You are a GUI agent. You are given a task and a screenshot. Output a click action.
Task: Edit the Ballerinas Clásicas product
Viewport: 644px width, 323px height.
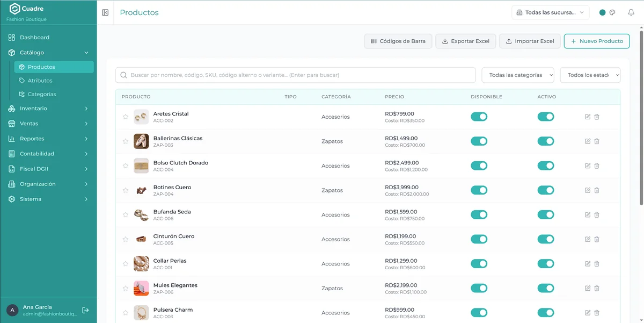coord(588,141)
